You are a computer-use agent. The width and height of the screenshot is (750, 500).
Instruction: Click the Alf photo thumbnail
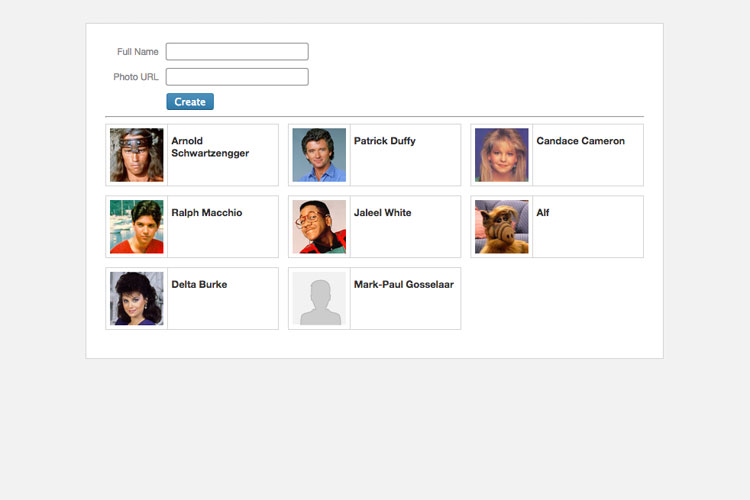tap(502, 226)
